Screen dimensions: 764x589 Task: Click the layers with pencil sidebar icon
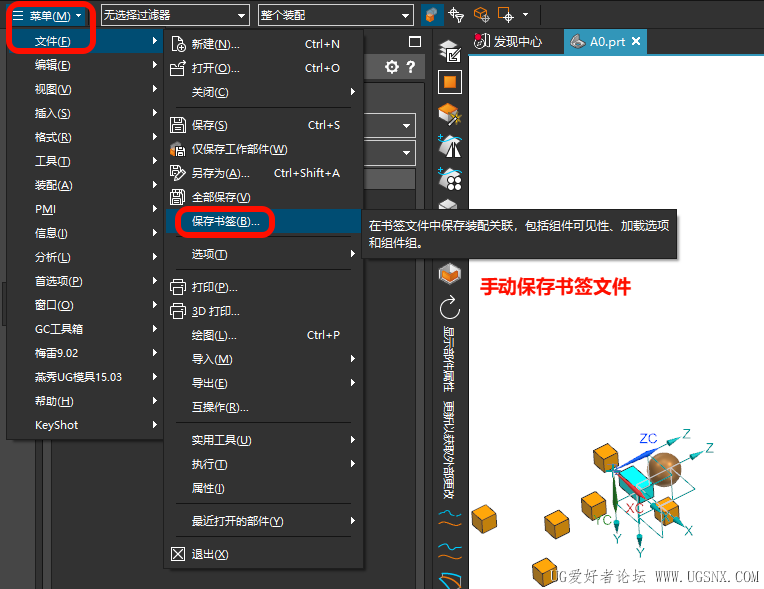click(450, 51)
